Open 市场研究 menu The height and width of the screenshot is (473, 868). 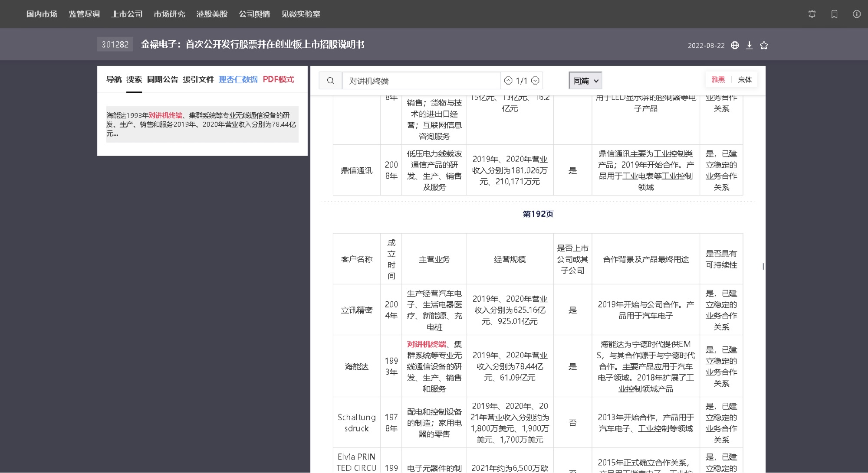click(169, 14)
